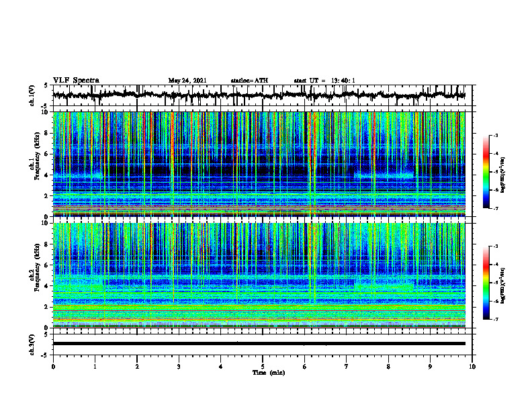The height and width of the screenshot is (411, 532).
Task: Click time axis tick label "10"
Action: 472,367
